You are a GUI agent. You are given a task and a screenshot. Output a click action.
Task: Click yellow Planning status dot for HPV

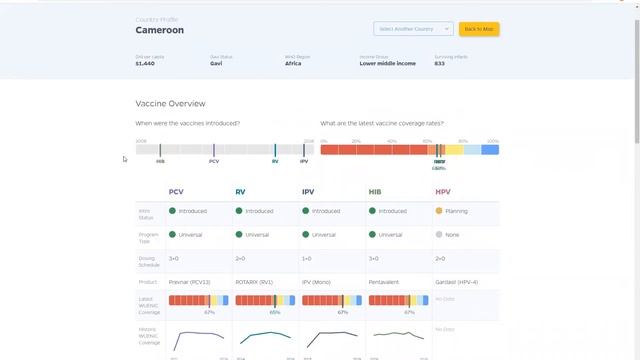439,211
